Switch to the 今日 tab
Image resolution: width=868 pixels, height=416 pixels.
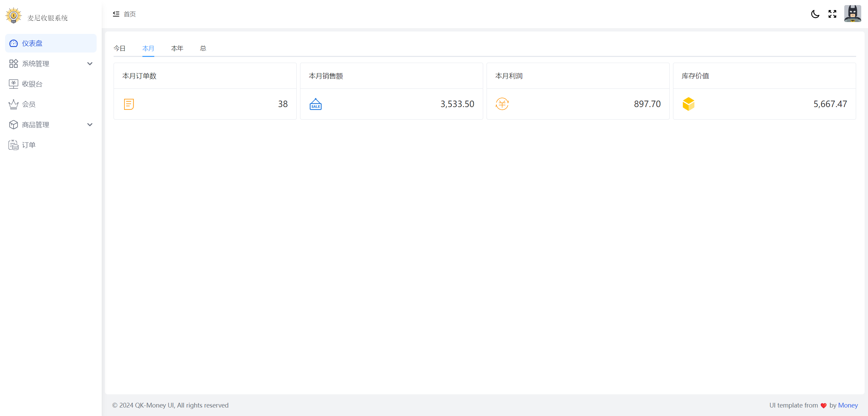click(119, 48)
